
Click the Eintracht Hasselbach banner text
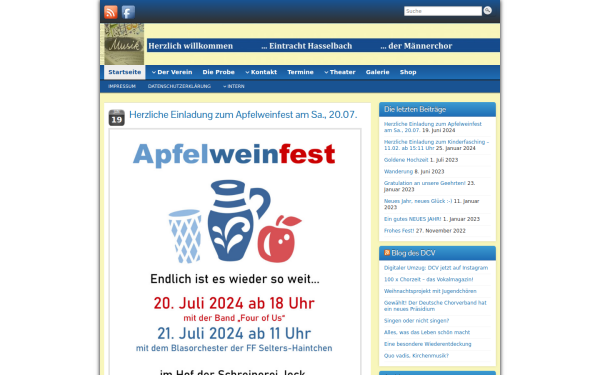(307, 46)
